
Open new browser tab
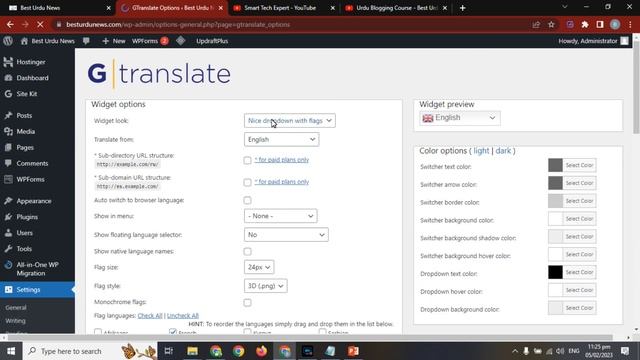click(x=462, y=8)
